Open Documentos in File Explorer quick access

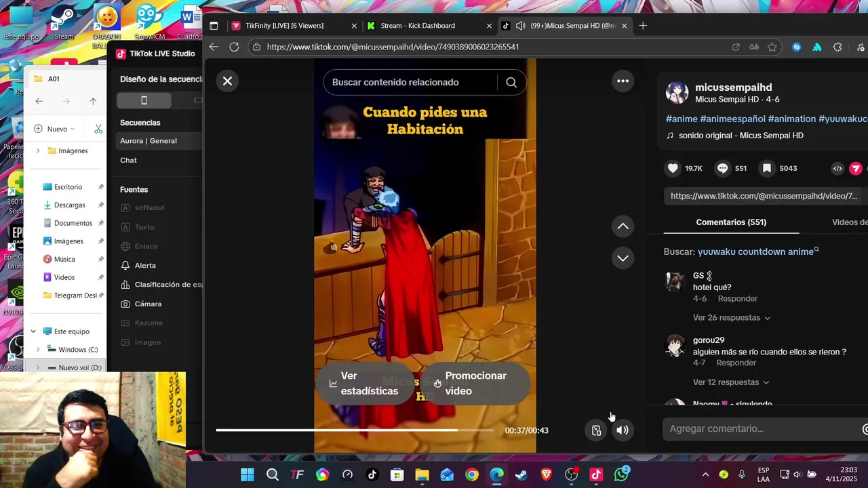pos(73,223)
